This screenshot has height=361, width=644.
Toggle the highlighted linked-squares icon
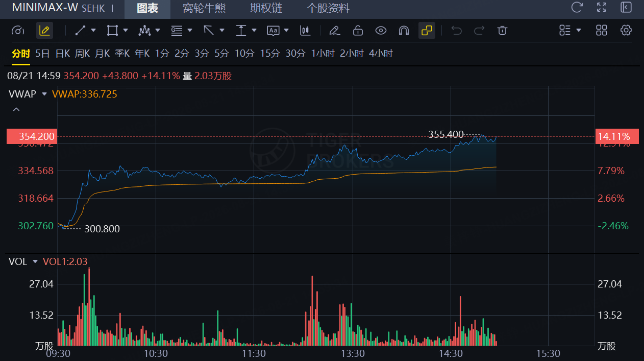[427, 31]
